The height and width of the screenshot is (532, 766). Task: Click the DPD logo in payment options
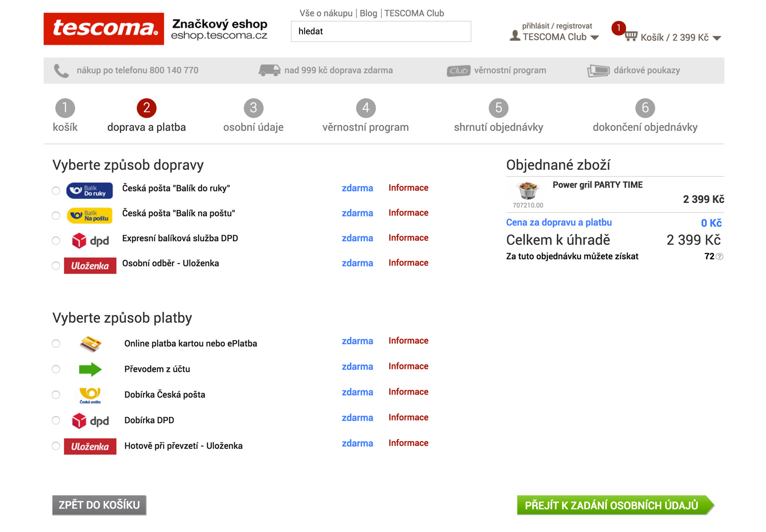(90, 421)
